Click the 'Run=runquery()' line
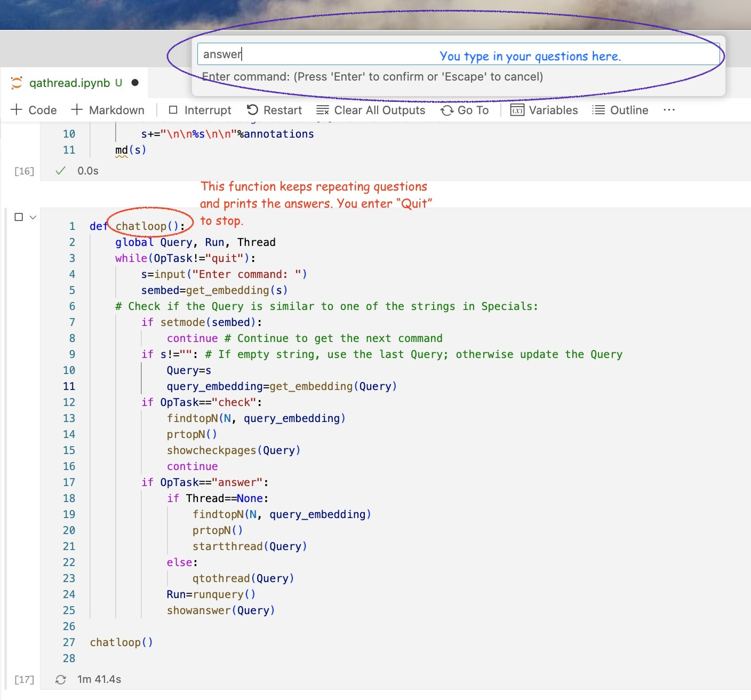This screenshot has width=751, height=700. 211,594
